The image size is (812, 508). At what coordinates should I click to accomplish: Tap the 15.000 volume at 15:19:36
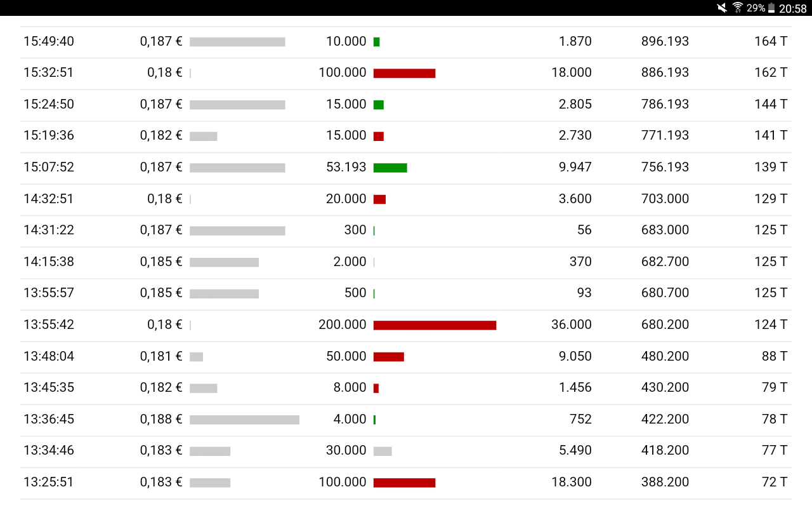[x=346, y=135]
